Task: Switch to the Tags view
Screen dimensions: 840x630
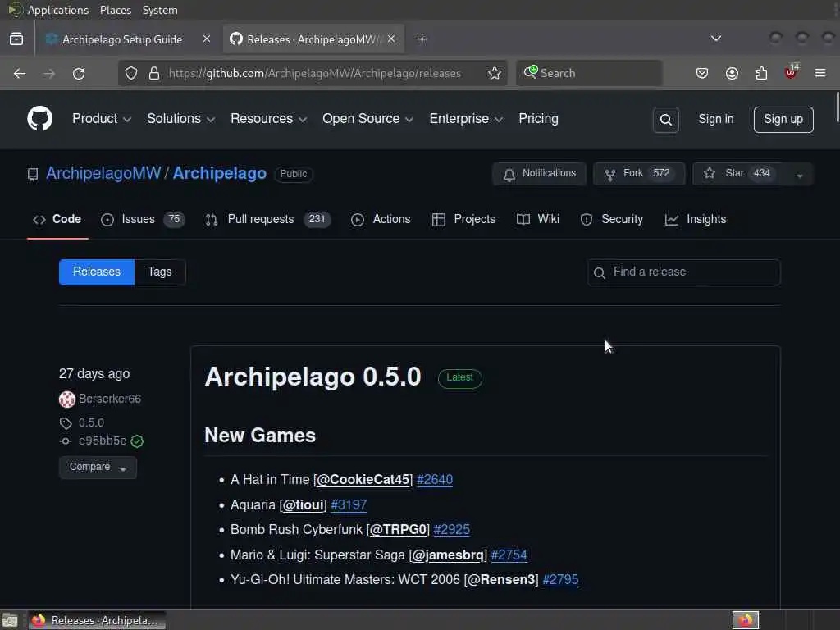Action: pyautogui.click(x=160, y=272)
